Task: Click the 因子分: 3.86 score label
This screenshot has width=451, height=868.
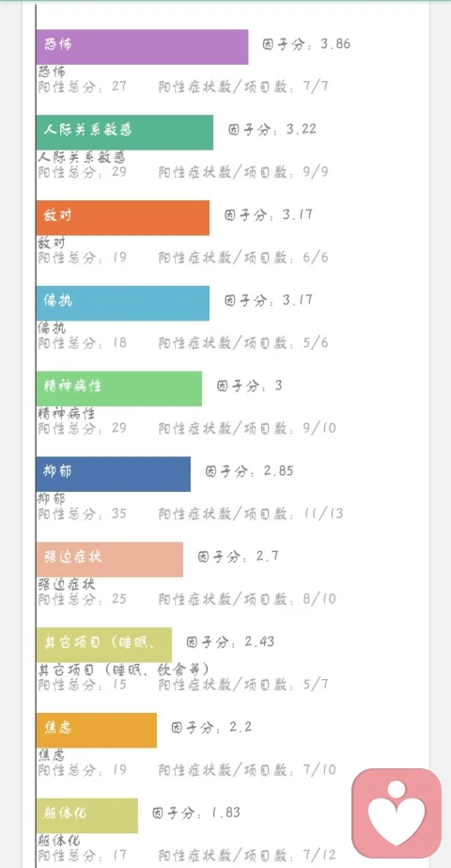Action: click(x=306, y=44)
